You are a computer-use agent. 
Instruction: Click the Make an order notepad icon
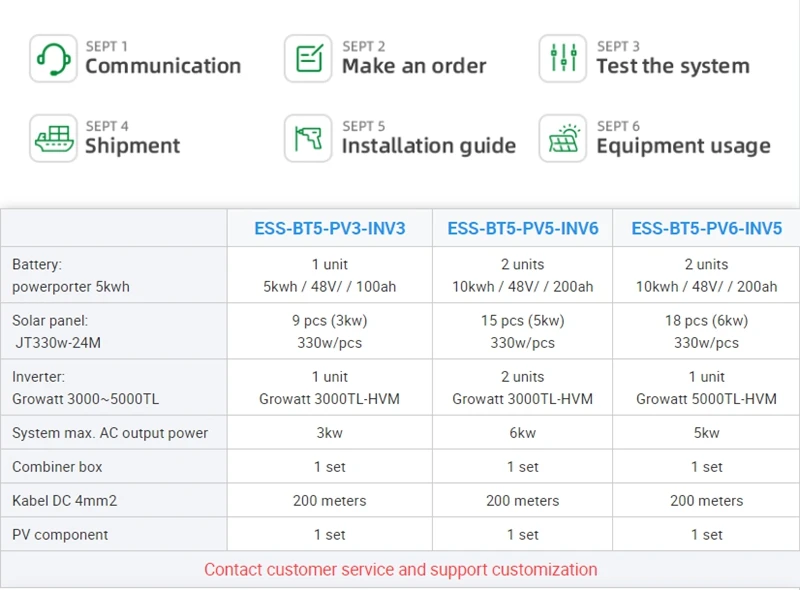click(x=308, y=59)
